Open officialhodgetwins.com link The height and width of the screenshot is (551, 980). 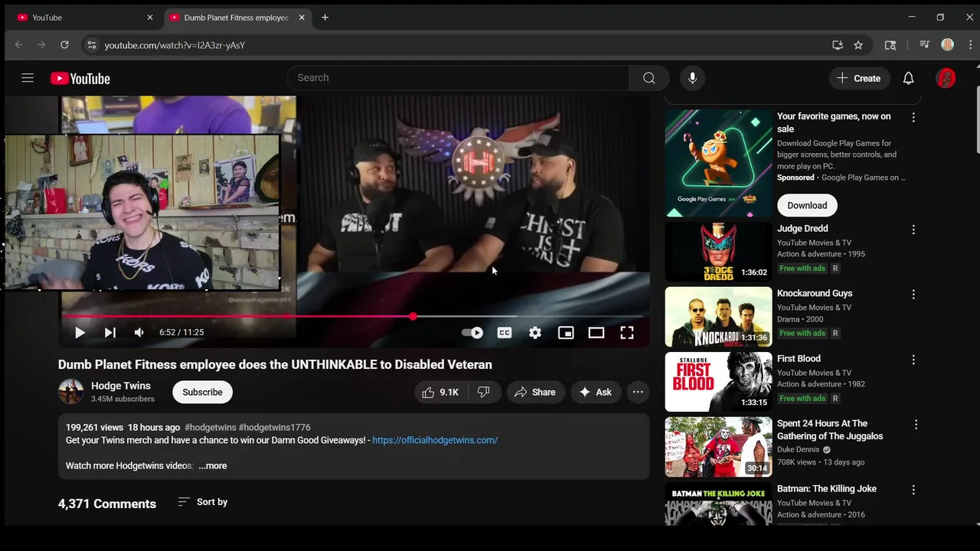(x=435, y=440)
